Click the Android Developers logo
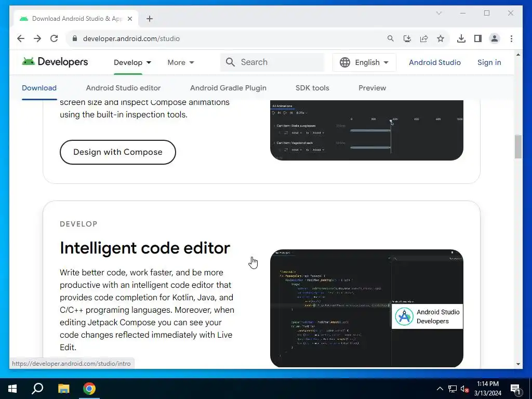The width and height of the screenshot is (532, 399). pyautogui.click(x=55, y=62)
